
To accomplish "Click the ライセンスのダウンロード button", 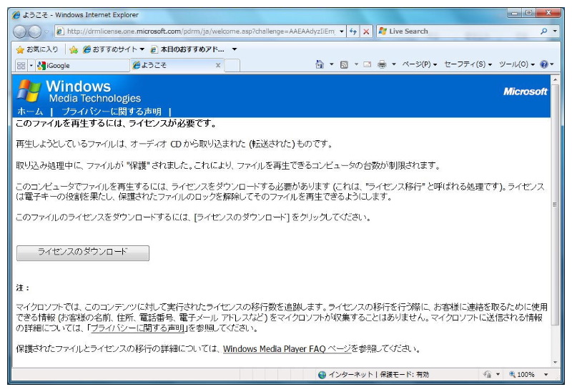I will [x=82, y=253].
